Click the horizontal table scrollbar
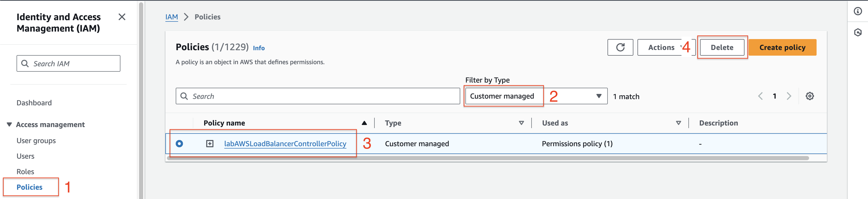 (x=488, y=158)
